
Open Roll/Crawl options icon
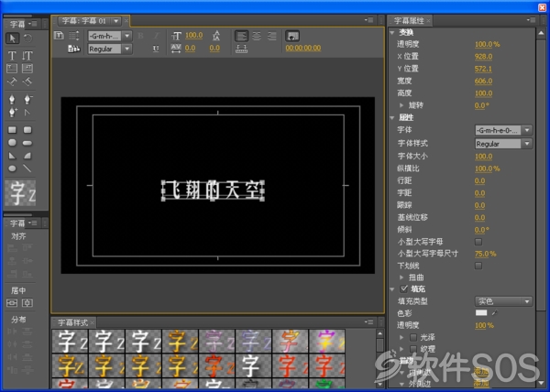[73, 36]
